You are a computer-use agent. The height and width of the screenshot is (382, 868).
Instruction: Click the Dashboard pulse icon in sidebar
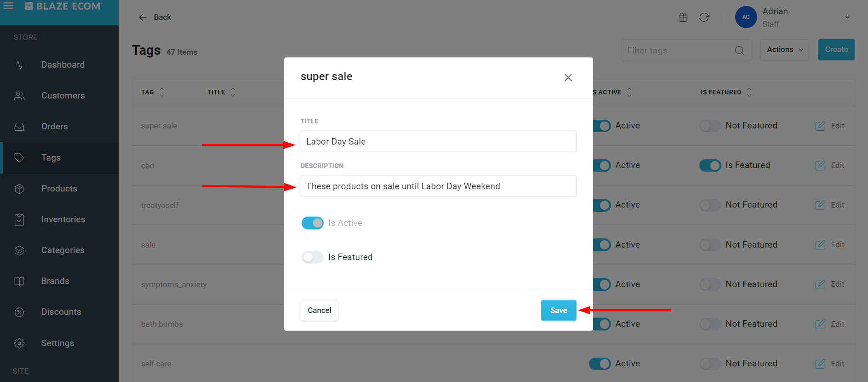click(x=19, y=65)
